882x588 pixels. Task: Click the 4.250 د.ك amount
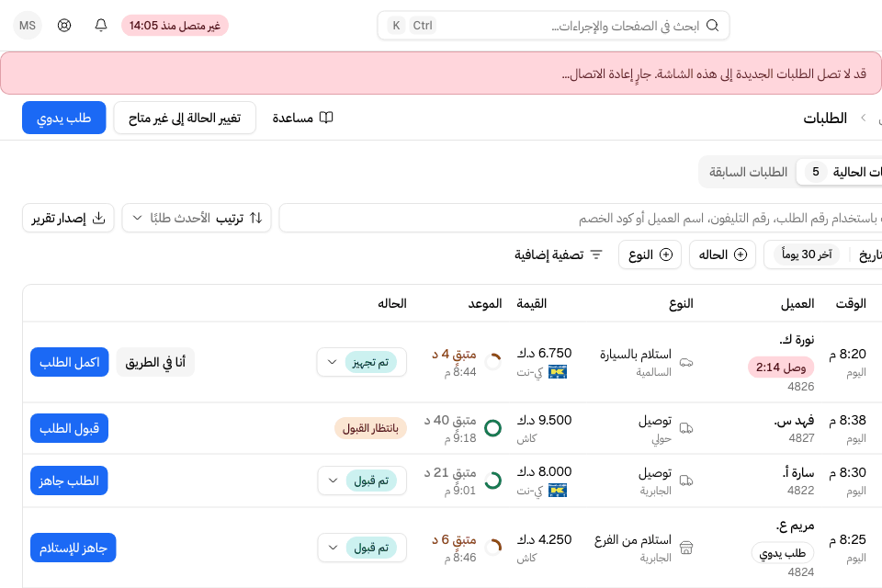545,539
